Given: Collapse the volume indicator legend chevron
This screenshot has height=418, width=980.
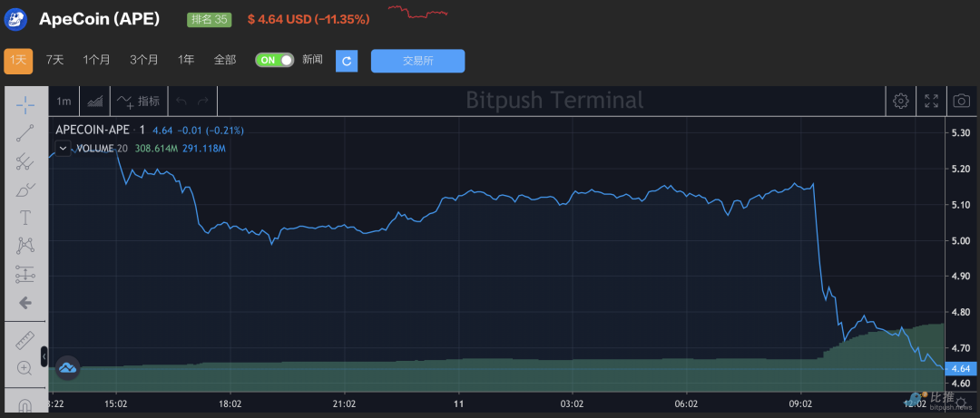Looking at the screenshot, I should 64,149.
